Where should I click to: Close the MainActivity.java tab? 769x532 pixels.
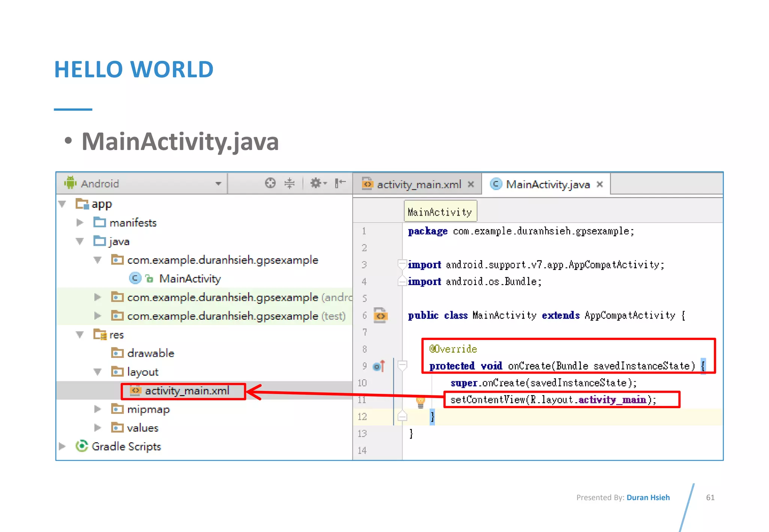tap(600, 184)
